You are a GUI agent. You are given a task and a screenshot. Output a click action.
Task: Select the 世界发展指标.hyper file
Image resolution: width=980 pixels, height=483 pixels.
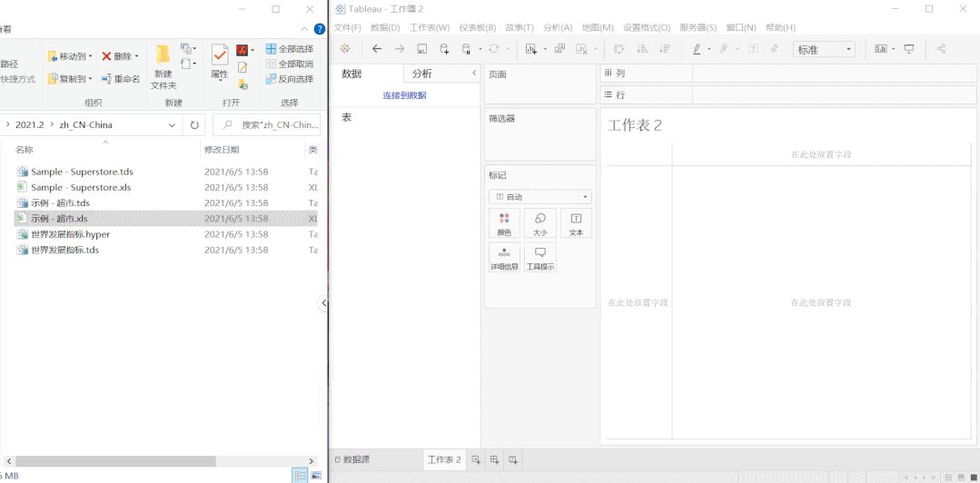71,234
